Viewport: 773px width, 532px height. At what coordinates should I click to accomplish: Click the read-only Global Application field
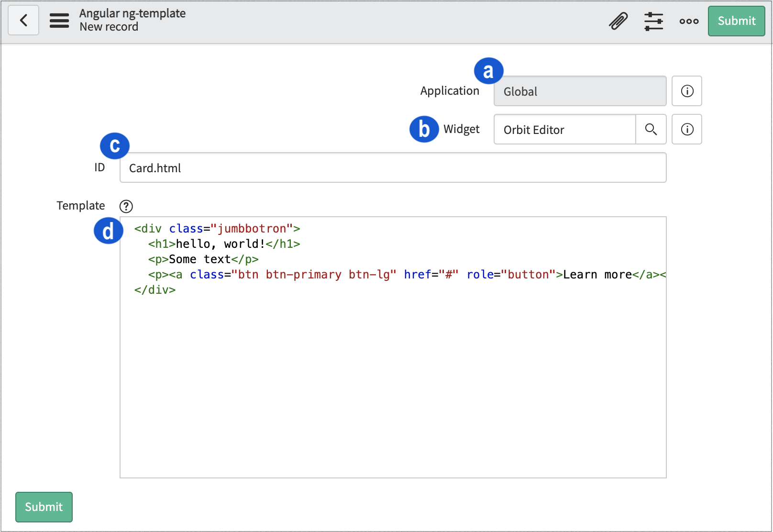[x=580, y=91]
